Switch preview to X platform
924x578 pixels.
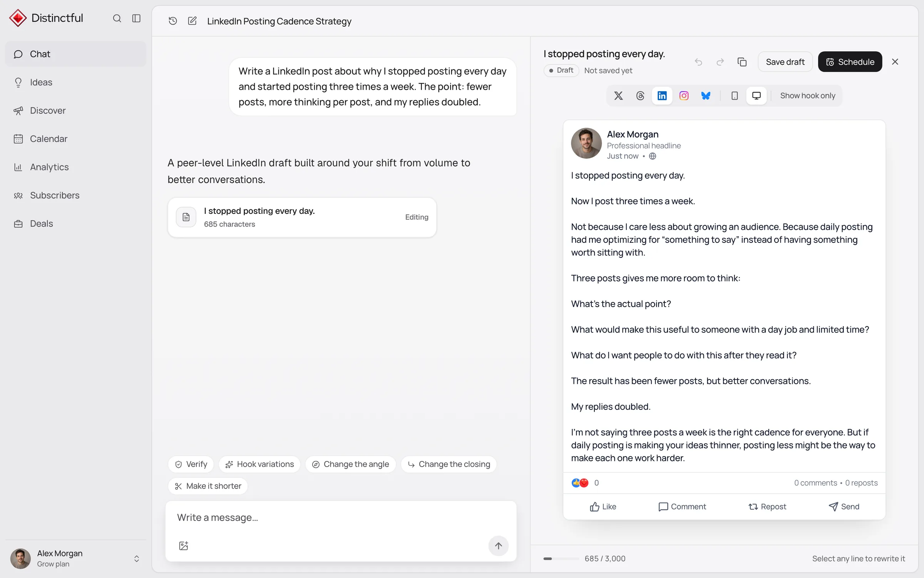(618, 96)
